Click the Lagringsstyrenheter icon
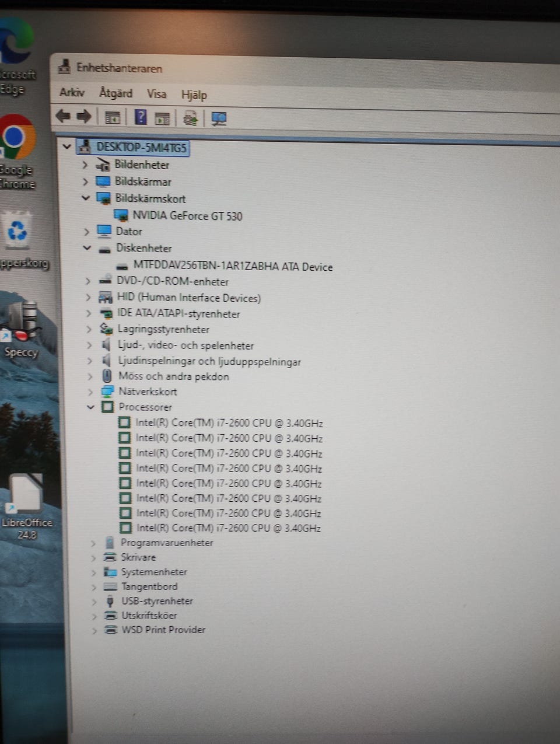 pos(106,329)
